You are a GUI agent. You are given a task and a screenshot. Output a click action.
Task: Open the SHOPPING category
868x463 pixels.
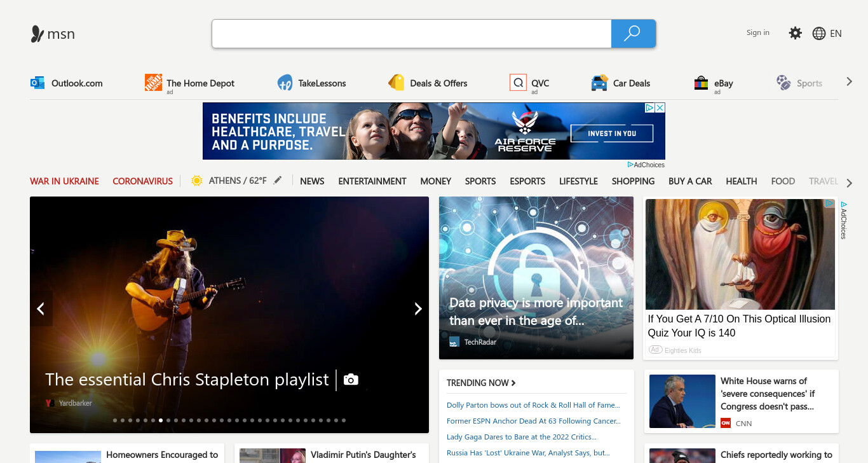click(633, 181)
